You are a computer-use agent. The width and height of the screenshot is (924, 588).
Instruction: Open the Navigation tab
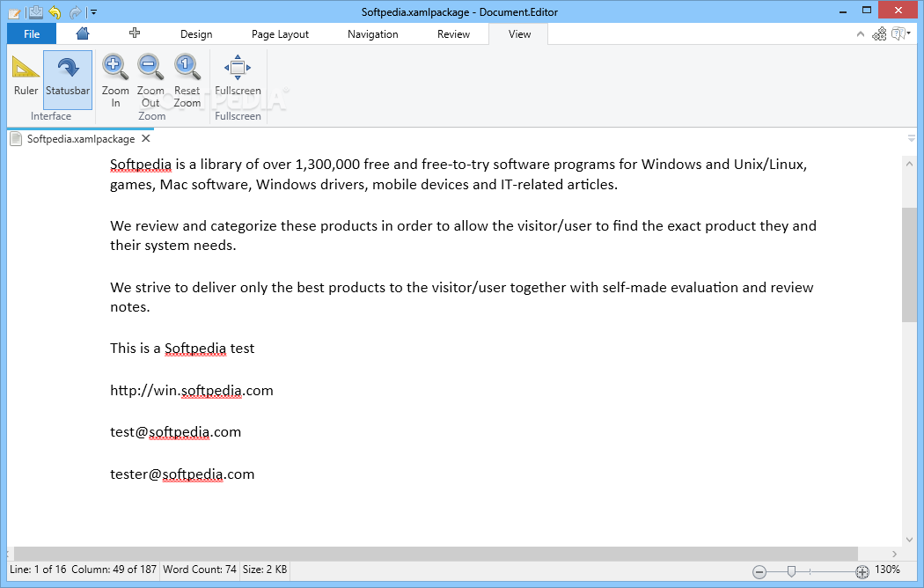(x=372, y=34)
